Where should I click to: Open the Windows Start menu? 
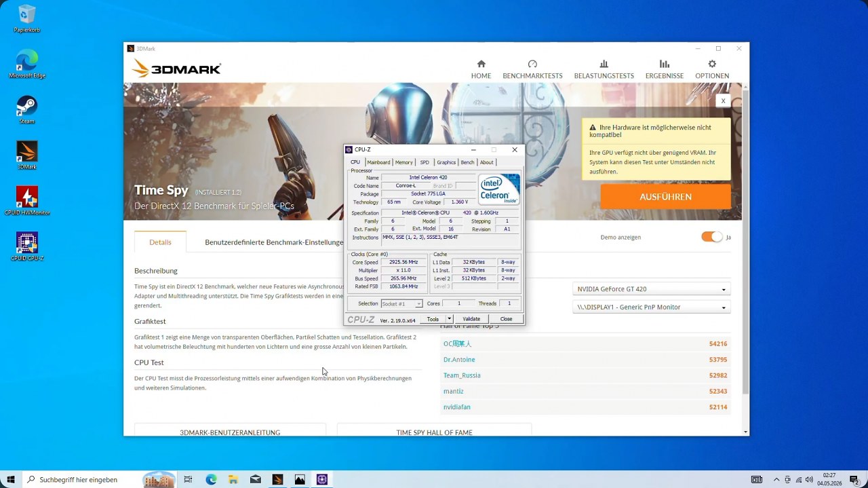pyautogui.click(x=11, y=480)
